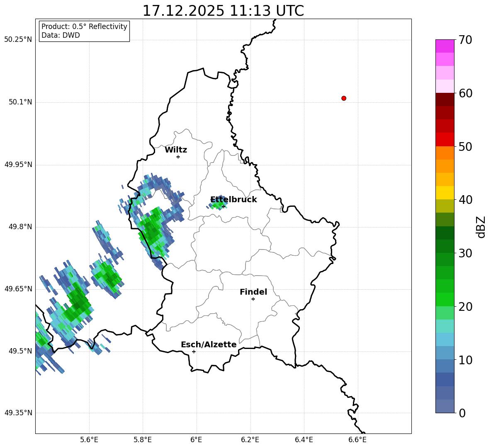Click the bright green colorbar segment above 20
The height and width of the screenshot is (448, 491).
click(445, 299)
